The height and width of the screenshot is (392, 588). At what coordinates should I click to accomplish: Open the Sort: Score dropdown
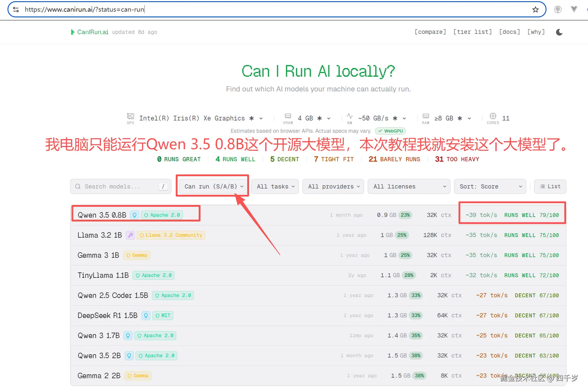point(490,186)
